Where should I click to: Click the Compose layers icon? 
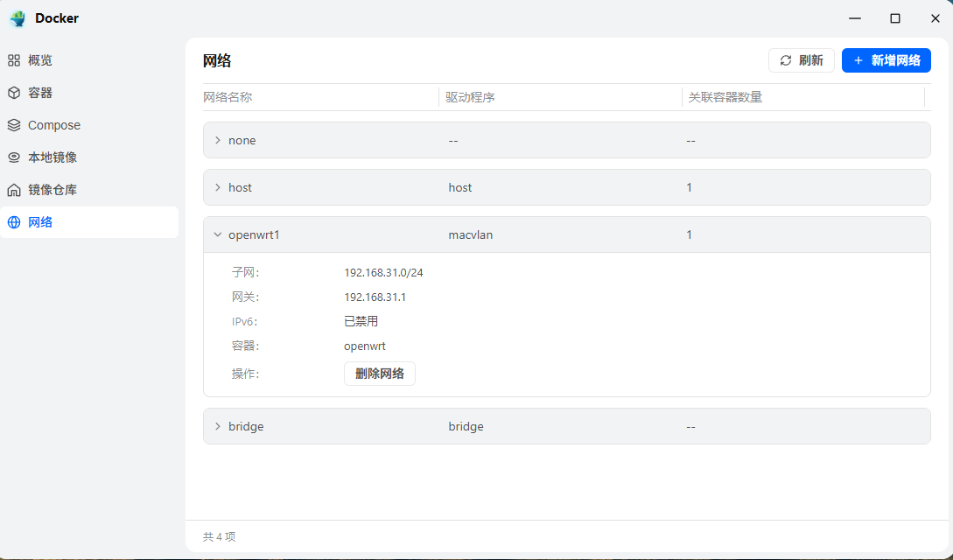pyautogui.click(x=14, y=125)
